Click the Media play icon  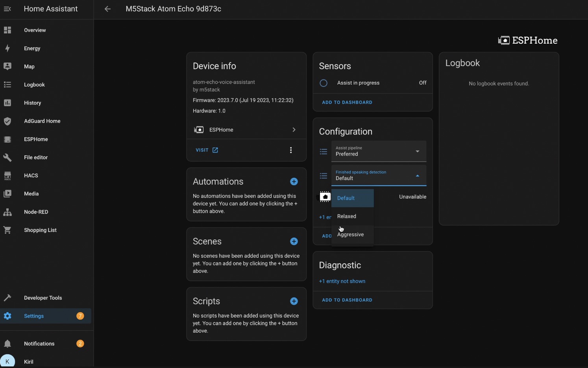7,194
